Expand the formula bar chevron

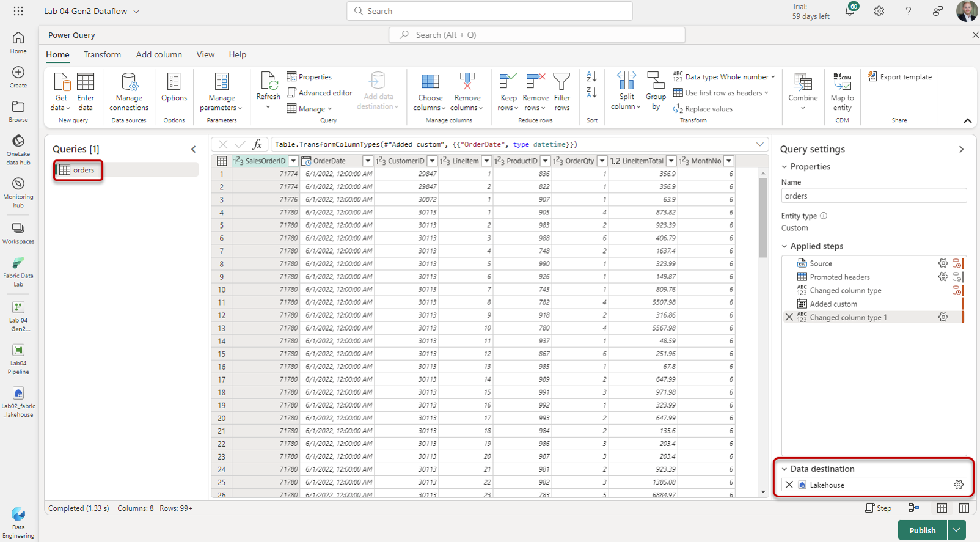point(759,144)
